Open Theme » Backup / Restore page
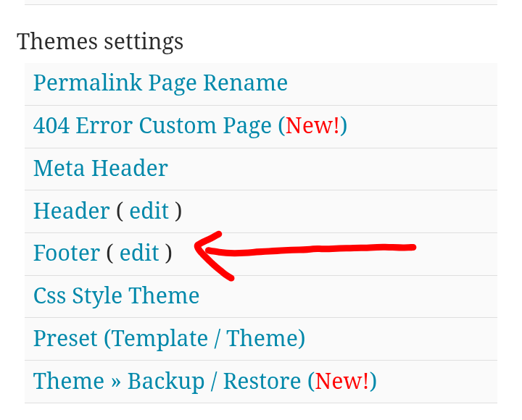 point(167,381)
